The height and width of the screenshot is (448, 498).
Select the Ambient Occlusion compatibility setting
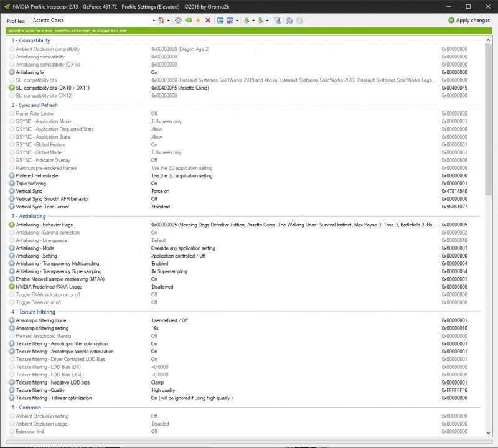[x=245, y=49]
